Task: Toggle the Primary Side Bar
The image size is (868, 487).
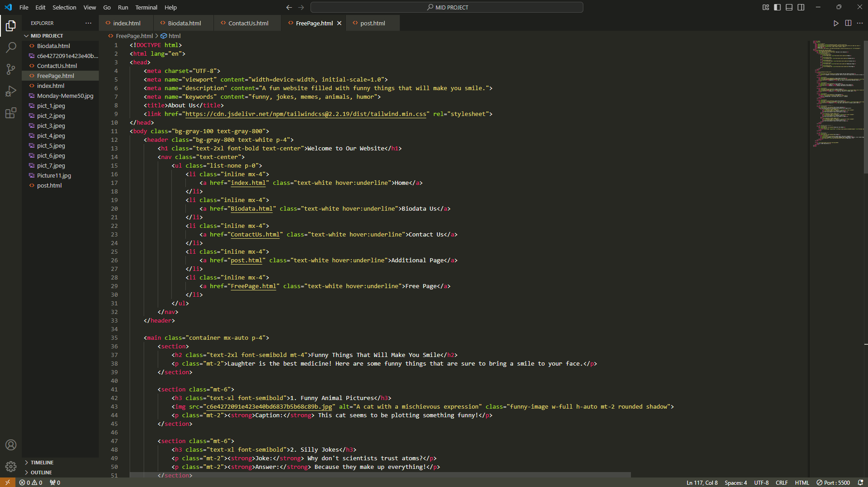Action: [x=777, y=7]
